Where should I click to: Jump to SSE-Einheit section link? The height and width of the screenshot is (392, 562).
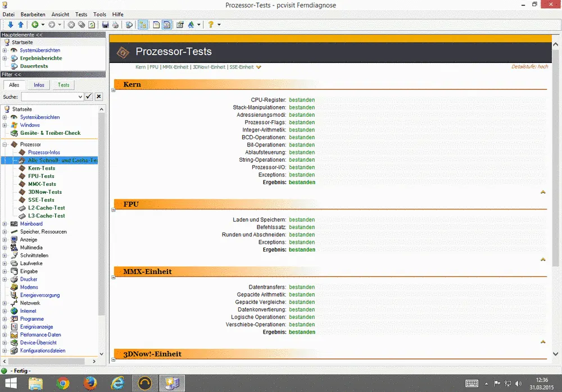point(241,67)
